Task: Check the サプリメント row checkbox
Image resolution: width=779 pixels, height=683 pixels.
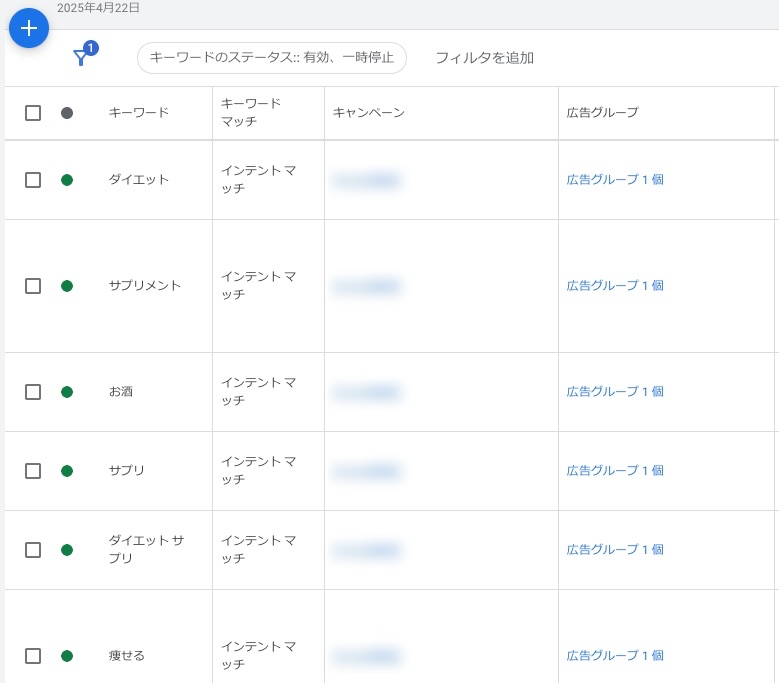Action: click(x=33, y=286)
